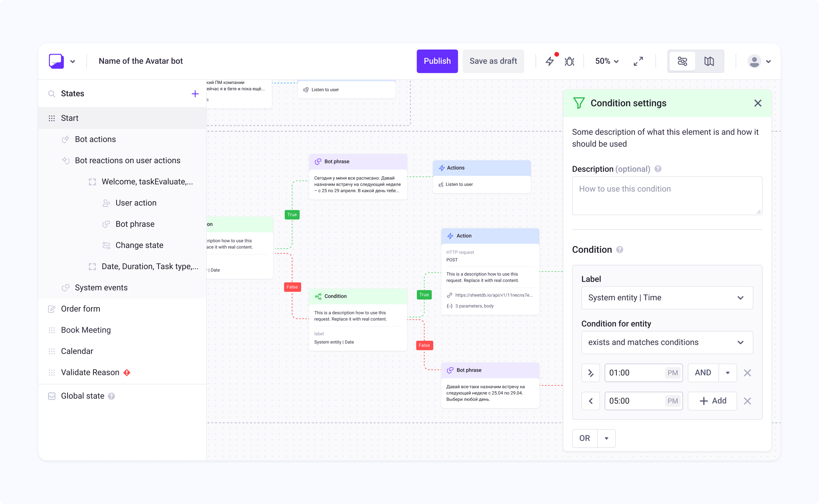Expand exists and matches conditions dropdown
The image size is (819, 504).
[x=667, y=342]
